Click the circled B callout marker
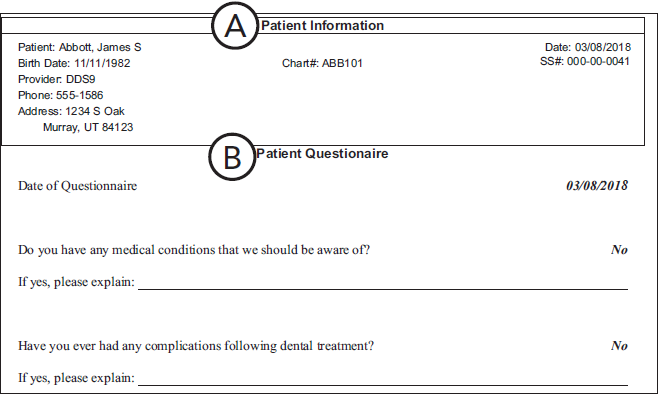The height and width of the screenshot is (394, 658). click(232, 157)
